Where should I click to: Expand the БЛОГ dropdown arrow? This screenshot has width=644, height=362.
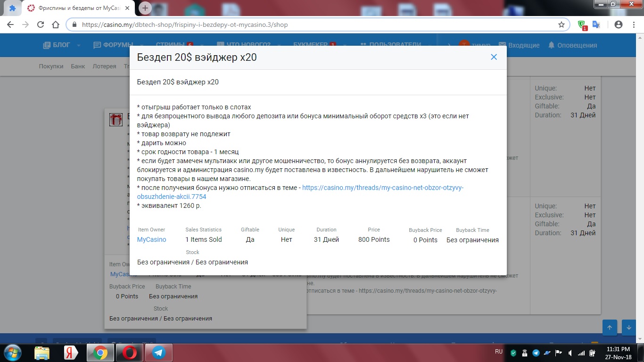(x=79, y=45)
